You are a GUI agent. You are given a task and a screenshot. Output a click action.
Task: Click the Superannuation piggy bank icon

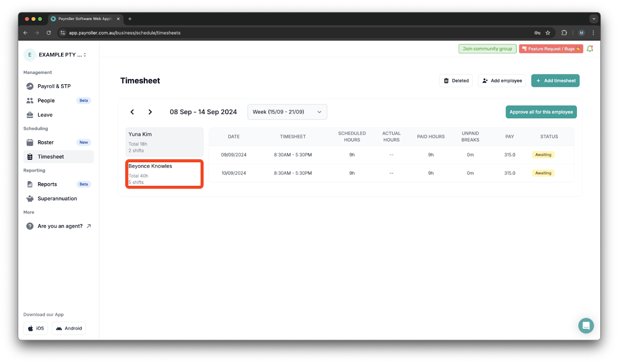click(x=30, y=199)
